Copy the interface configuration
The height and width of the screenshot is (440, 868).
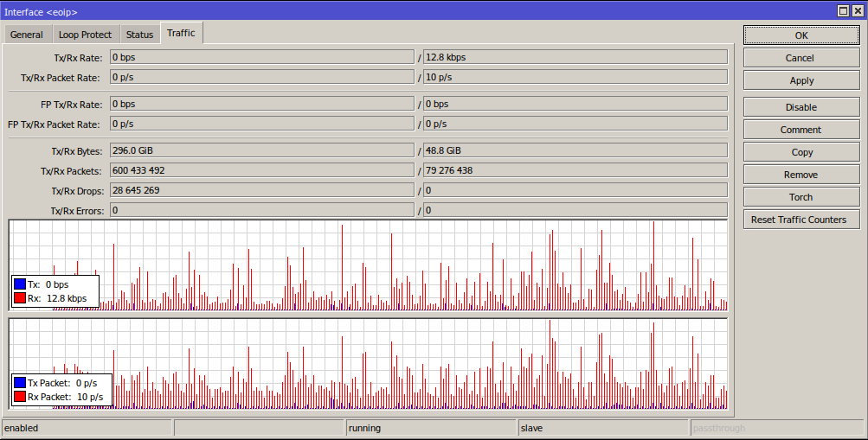[x=800, y=152]
